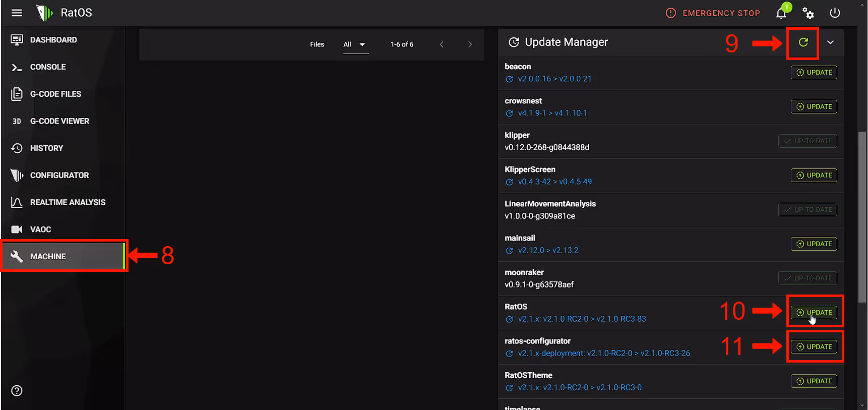Click LinearMovementAnalysis Up-To-Date button
Viewport: 868px width, 410px height.
click(808, 209)
